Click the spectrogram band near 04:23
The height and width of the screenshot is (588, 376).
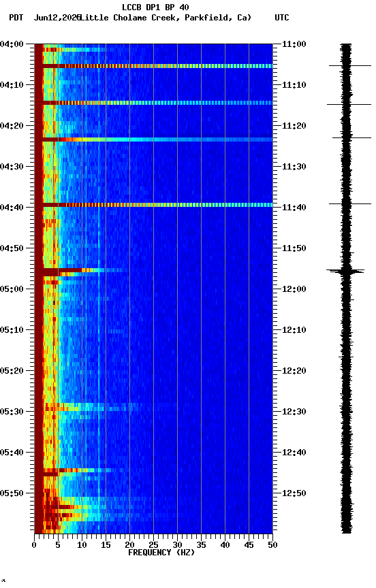pyautogui.click(x=153, y=140)
